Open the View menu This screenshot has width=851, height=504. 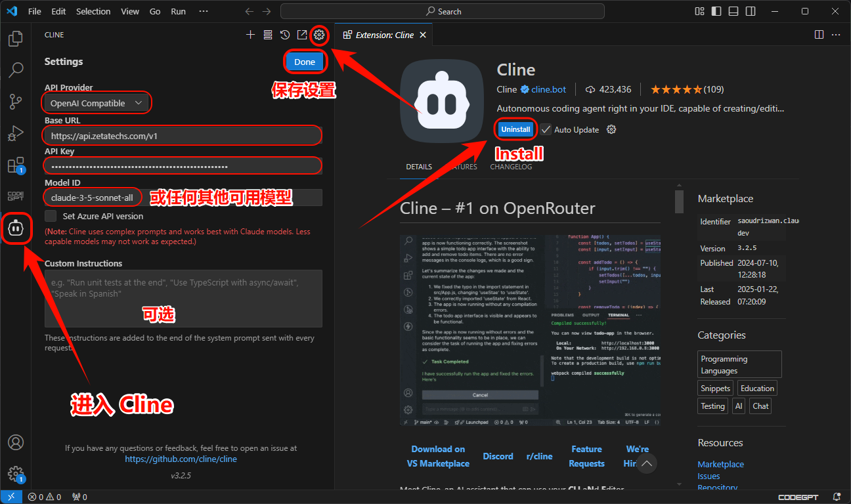click(x=130, y=11)
